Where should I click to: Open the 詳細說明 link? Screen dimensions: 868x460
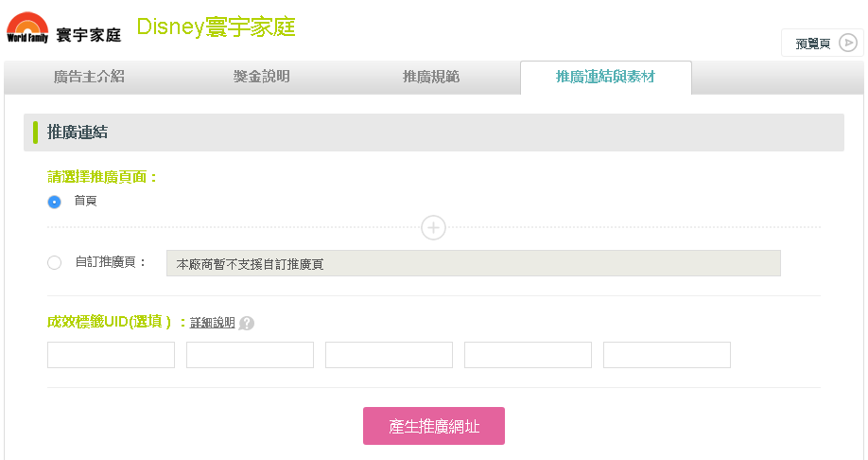pyautogui.click(x=212, y=323)
